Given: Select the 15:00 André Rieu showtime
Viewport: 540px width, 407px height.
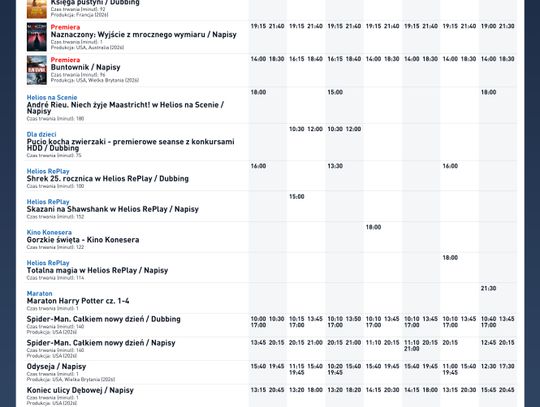Looking at the screenshot, I should [335, 92].
